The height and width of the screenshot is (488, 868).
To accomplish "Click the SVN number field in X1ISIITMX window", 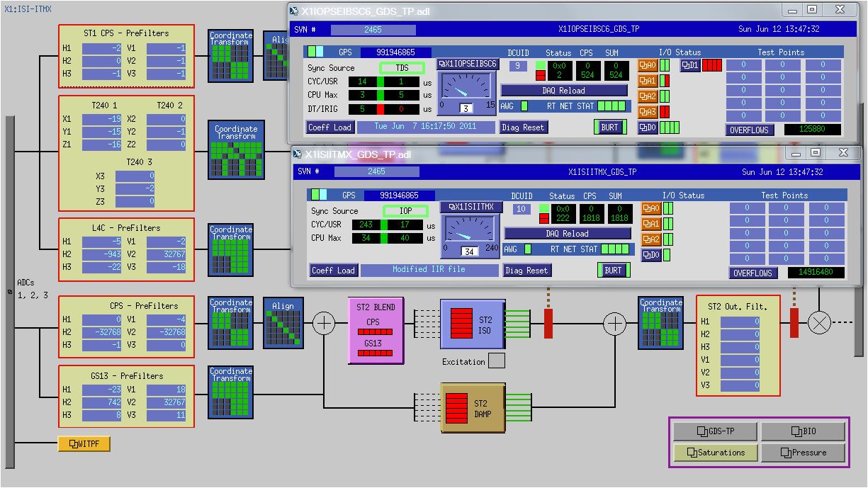I will [376, 172].
